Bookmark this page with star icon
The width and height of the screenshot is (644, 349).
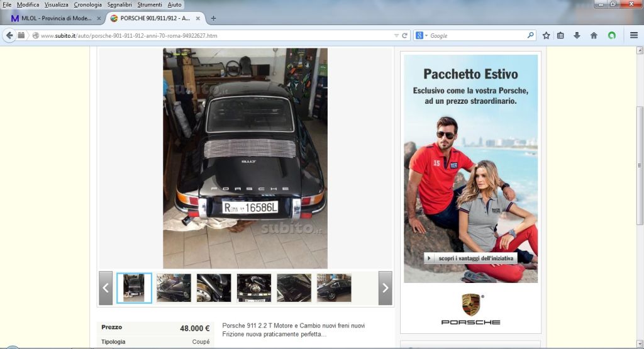(x=546, y=35)
